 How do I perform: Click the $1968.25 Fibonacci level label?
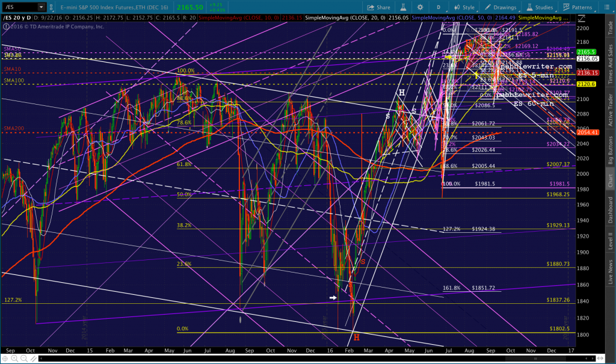558,194
